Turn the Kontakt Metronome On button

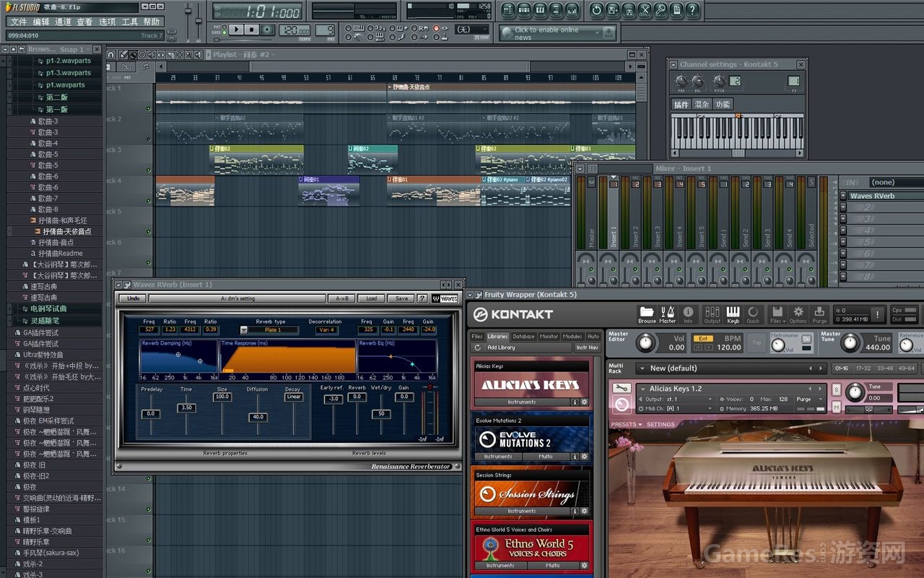806,339
